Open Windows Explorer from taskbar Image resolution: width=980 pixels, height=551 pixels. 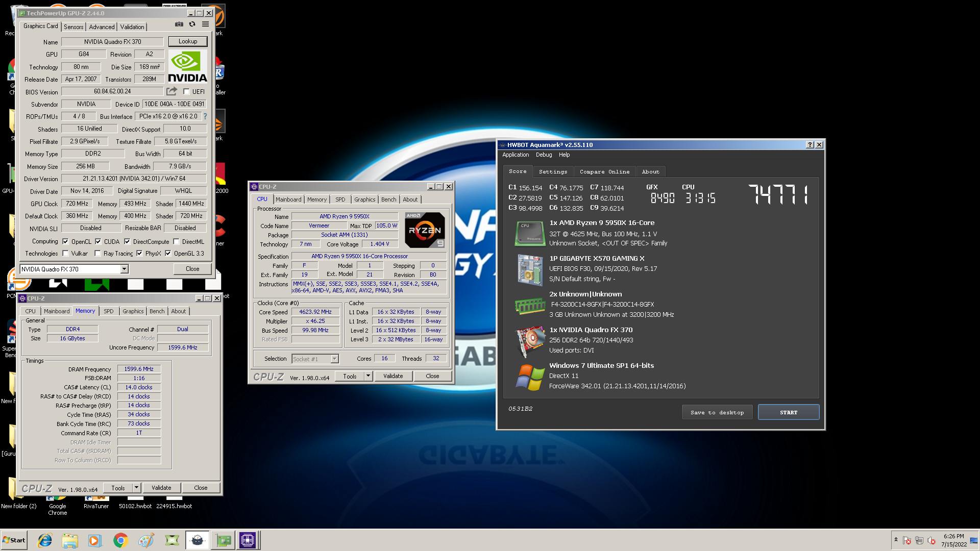pos(70,540)
